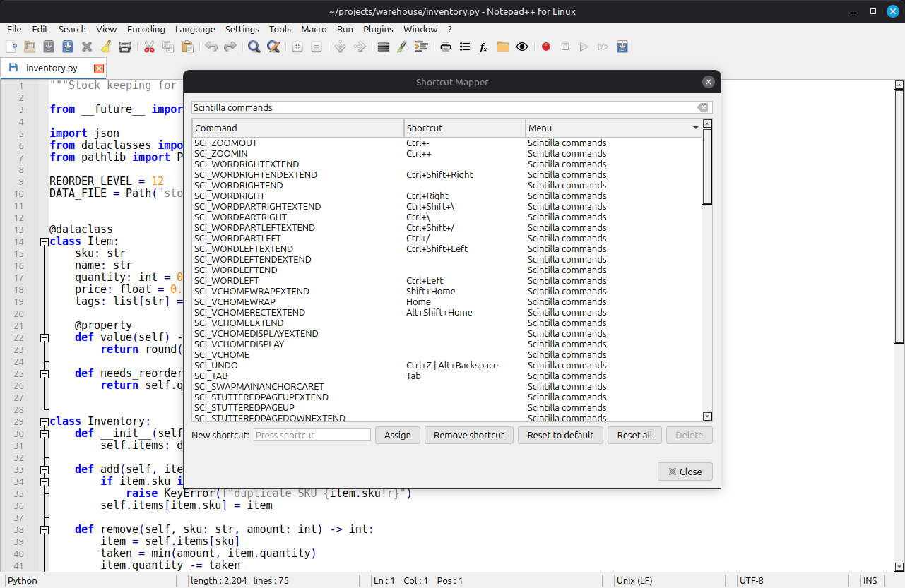This screenshot has width=905, height=588.
Task: Open Find with the magnifier icon
Action: pyautogui.click(x=254, y=47)
